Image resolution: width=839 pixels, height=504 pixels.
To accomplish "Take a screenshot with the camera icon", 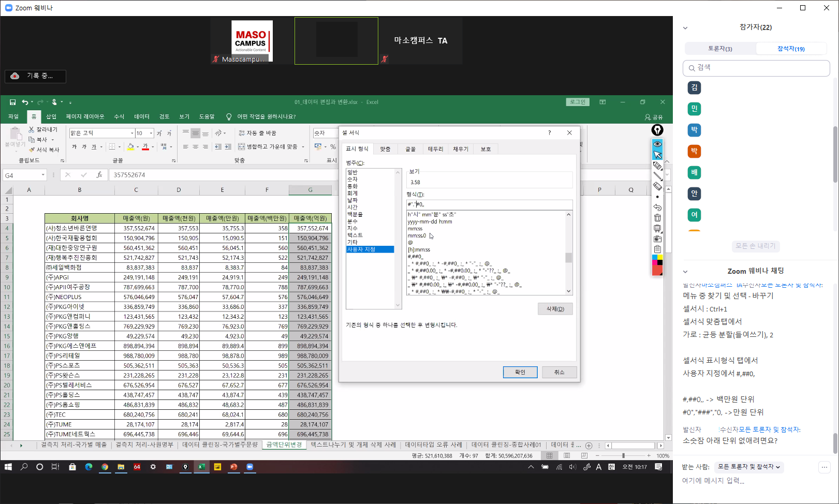I will coord(657,239).
